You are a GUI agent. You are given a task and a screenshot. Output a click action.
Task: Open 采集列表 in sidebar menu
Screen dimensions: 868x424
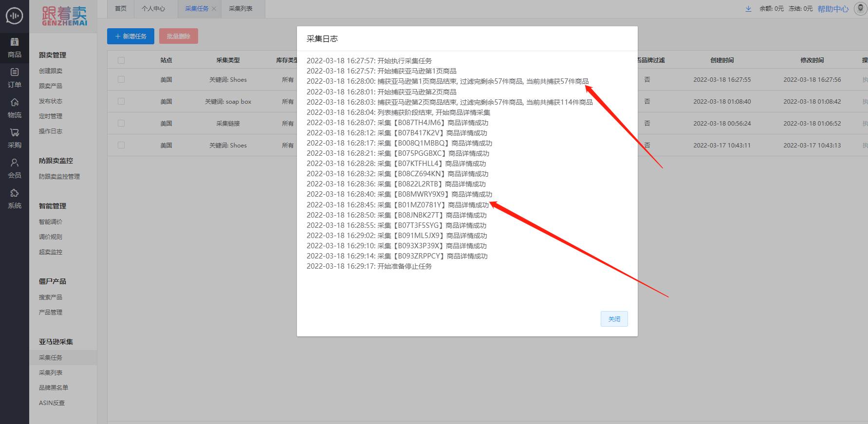[x=51, y=372]
